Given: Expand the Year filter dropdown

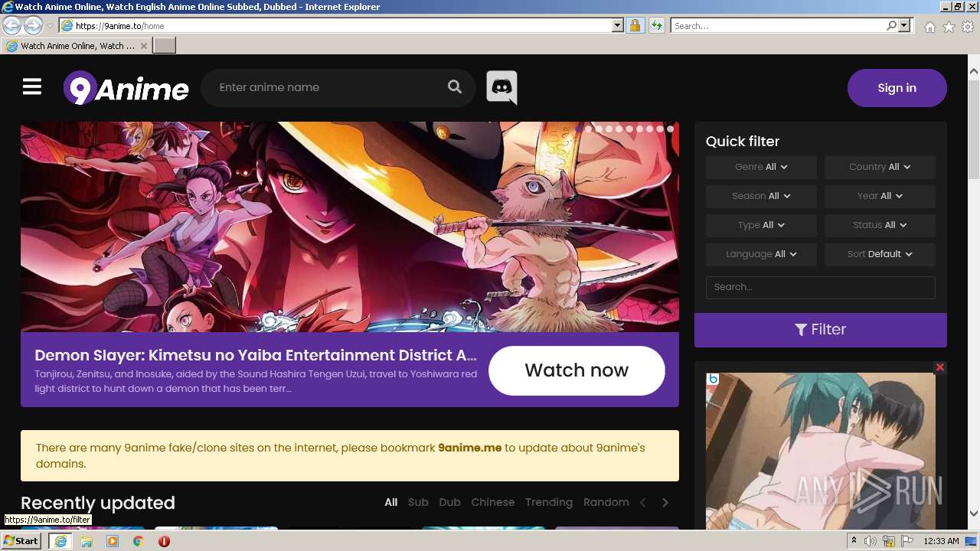Looking at the screenshot, I should (x=880, y=196).
